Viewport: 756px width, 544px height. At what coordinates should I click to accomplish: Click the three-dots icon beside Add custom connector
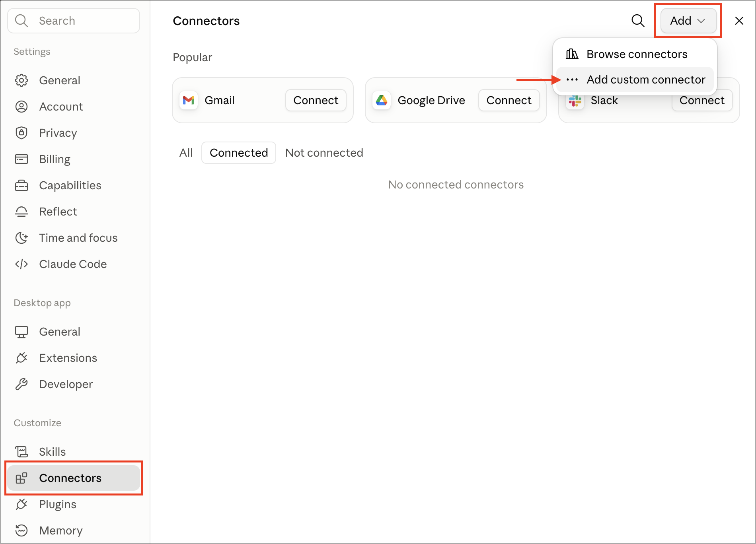pos(572,80)
